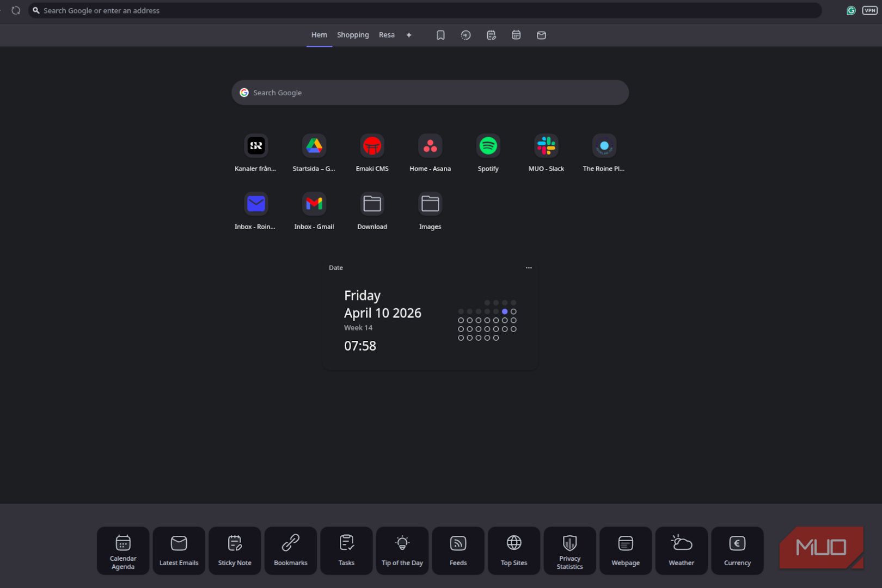Add the Latest Emails widget
882x588 pixels.
179,550
